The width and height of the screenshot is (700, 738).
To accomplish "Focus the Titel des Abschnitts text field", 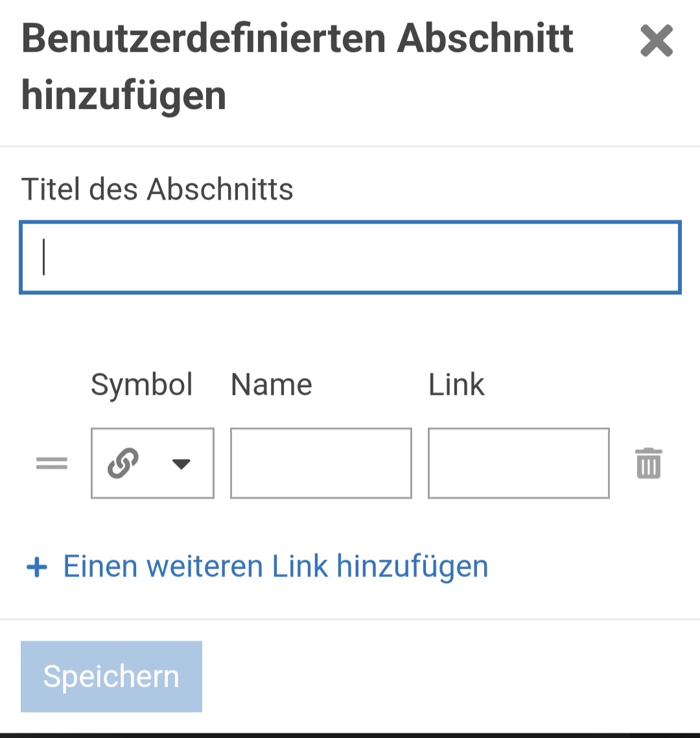I will click(350, 257).
